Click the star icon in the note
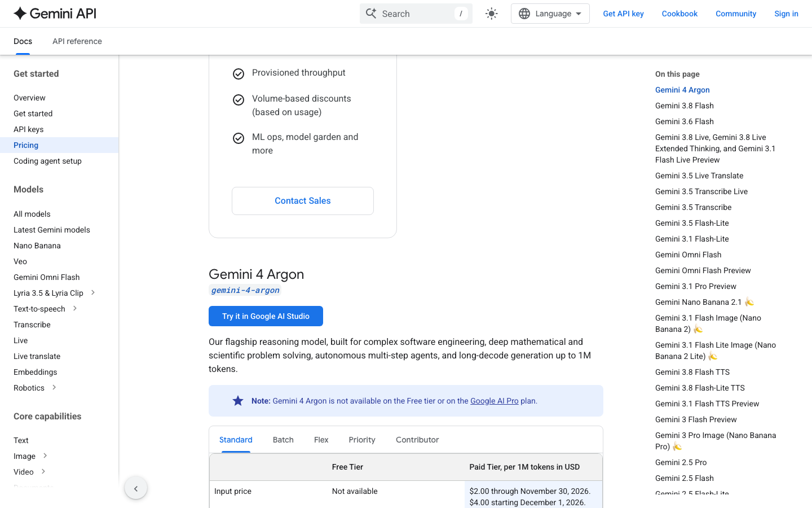 pyautogui.click(x=238, y=401)
